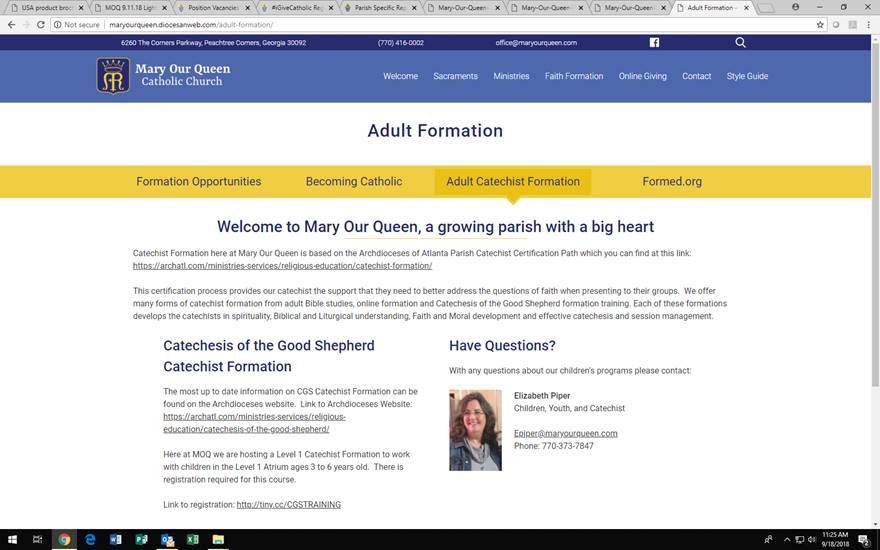This screenshot has width=880, height=550.
Task: Email Elizabeth Piper via Epiper@maryourqueen.com link
Action: (565, 434)
